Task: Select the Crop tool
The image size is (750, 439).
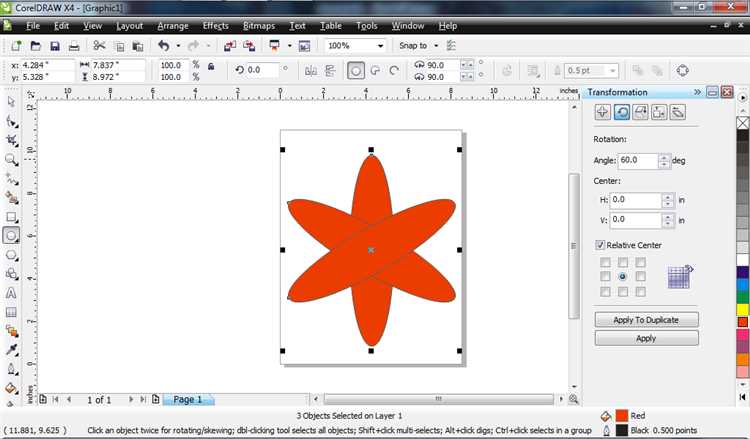Action: tap(11, 140)
